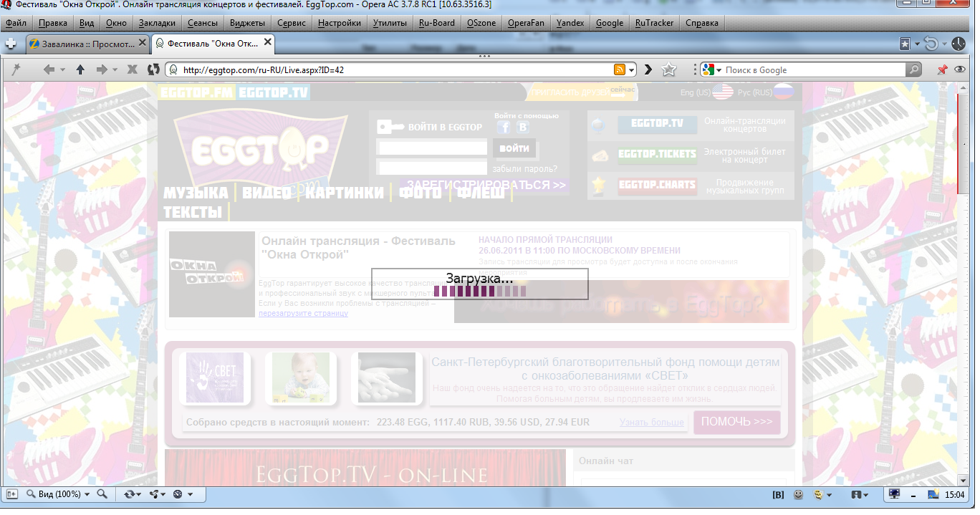
Task: Click the VKontakte login icon
Action: pyautogui.click(x=523, y=127)
